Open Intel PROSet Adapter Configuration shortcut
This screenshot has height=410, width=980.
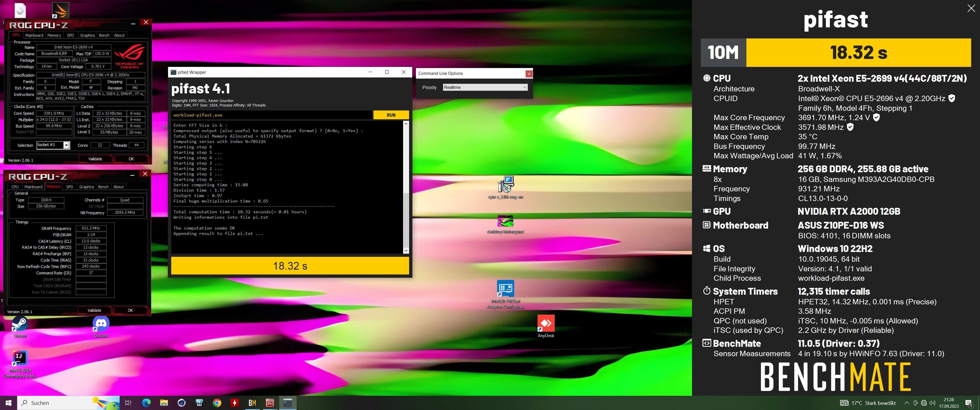[505, 294]
